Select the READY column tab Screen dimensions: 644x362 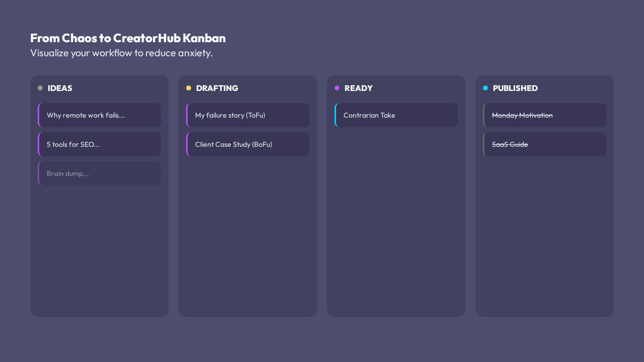coord(358,88)
